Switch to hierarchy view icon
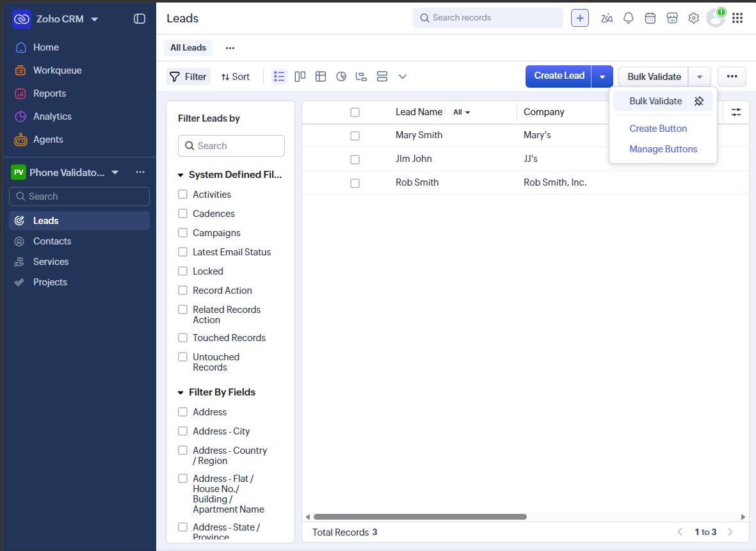This screenshot has width=756, height=551. click(x=361, y=77)
